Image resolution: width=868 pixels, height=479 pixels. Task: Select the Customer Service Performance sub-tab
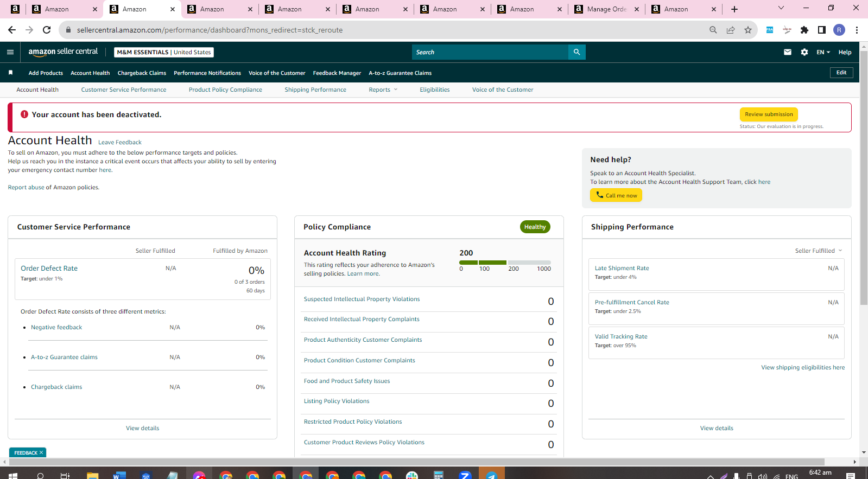pyautogui.click(x=124, y=90)
